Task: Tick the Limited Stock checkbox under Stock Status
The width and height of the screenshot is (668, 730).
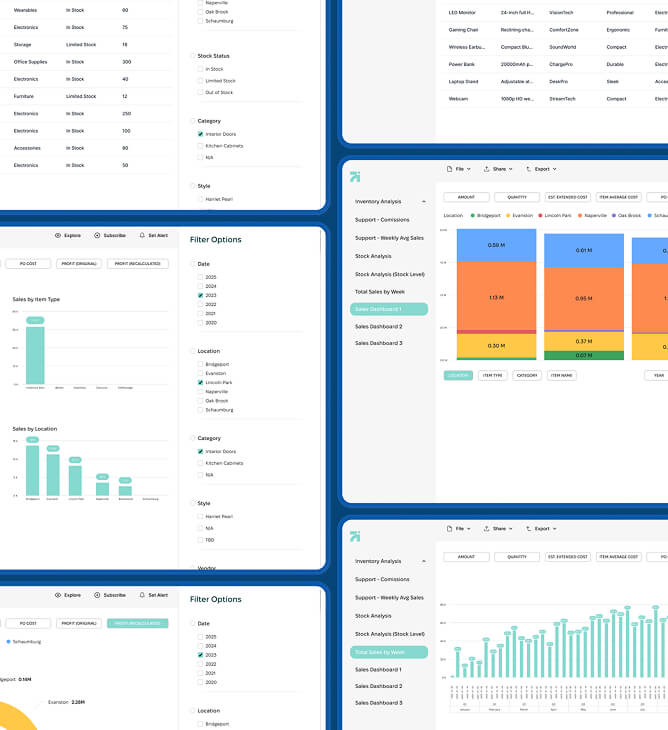Action: [201, 81]
